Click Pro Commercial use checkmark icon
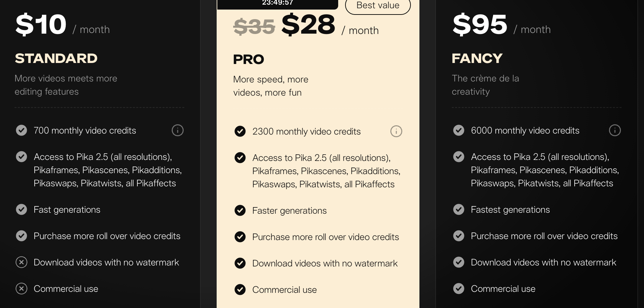Screen dimensions: 644x308 pos(240,290)
